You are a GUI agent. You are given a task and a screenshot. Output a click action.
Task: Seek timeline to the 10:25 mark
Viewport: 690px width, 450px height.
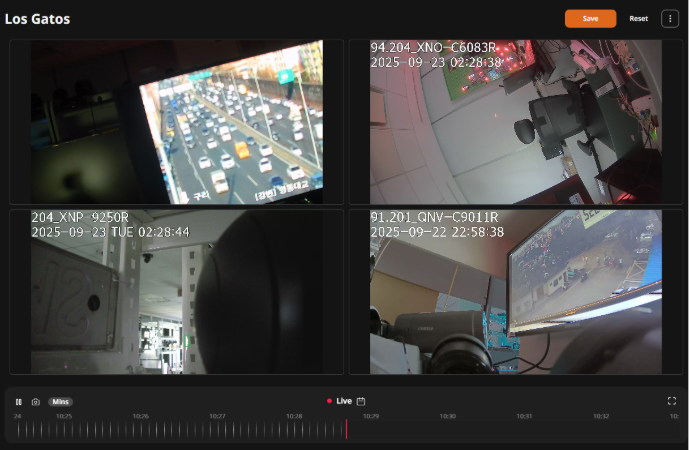(x=64, y=429)
